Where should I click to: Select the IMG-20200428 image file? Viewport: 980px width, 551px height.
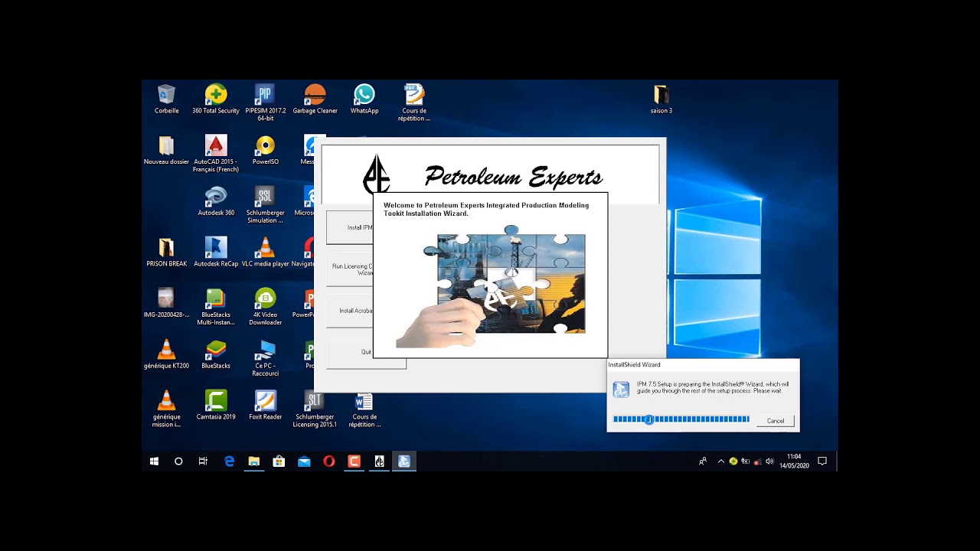pyautogui.click(x=166, y=304)
